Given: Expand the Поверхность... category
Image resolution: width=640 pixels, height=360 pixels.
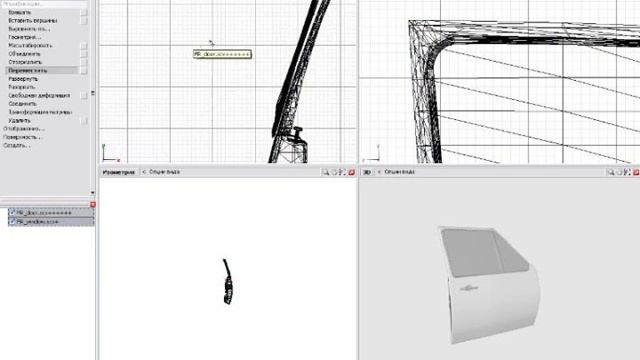Looking at the screenshot, I should coord(22,137).
